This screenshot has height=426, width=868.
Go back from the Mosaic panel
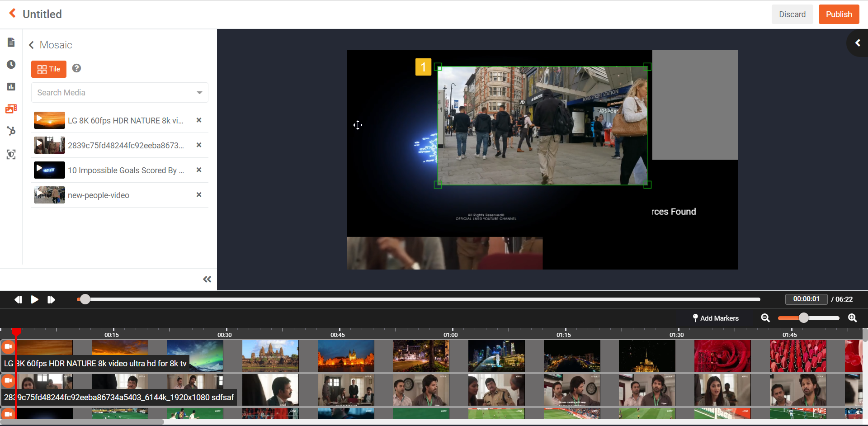click(x=31, y=45)
